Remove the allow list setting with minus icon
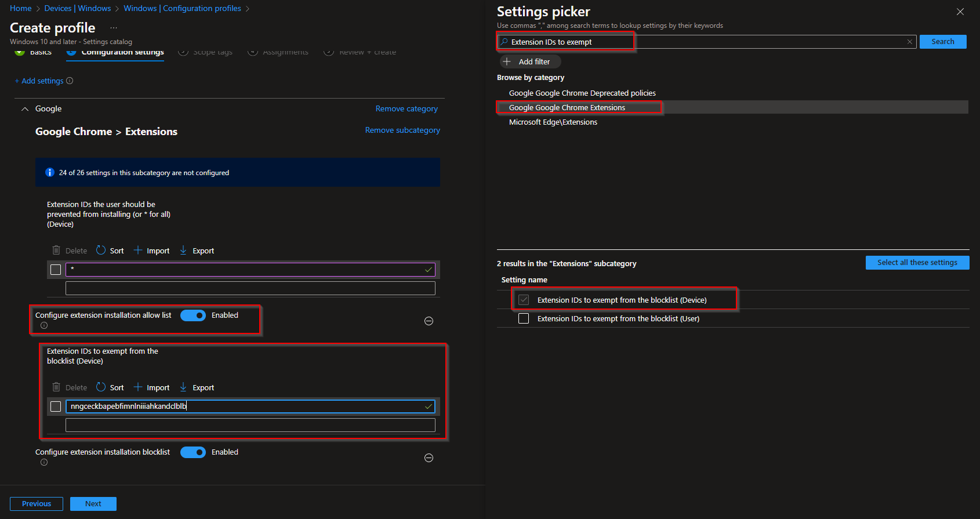 click(x=429, y=321)
